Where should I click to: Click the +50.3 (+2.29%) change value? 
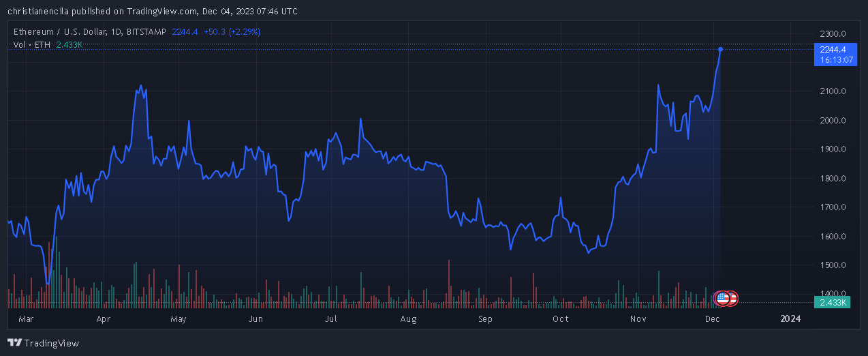[x=232, y=31]
